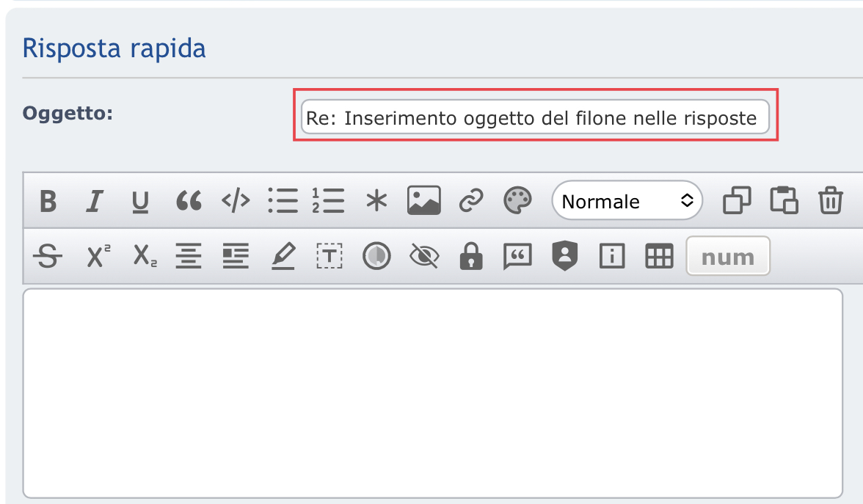Insert code tag icon
This screenshot has width=863, height=504.
click(x=236, y=201)
